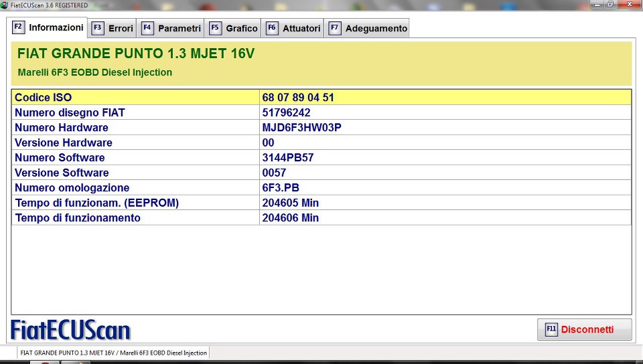Select drawing number value 51796242
This screenshot has width=643, height=364.
pyautogui.click(x=286, y=112)
